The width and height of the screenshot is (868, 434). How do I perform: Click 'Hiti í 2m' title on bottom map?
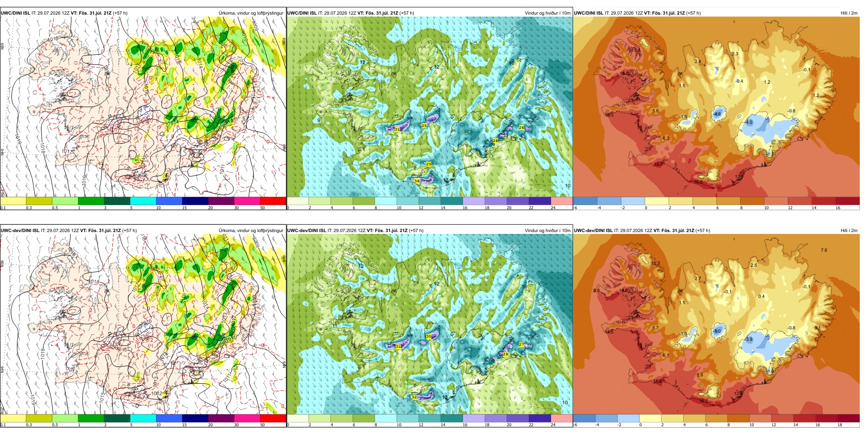tap(849, 231)
